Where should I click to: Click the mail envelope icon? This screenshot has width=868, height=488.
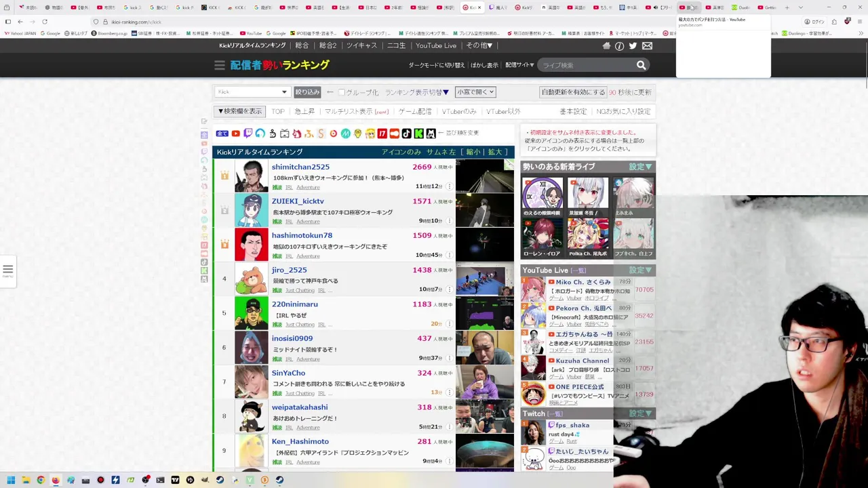pyautogui.click(x=647, y=45)
